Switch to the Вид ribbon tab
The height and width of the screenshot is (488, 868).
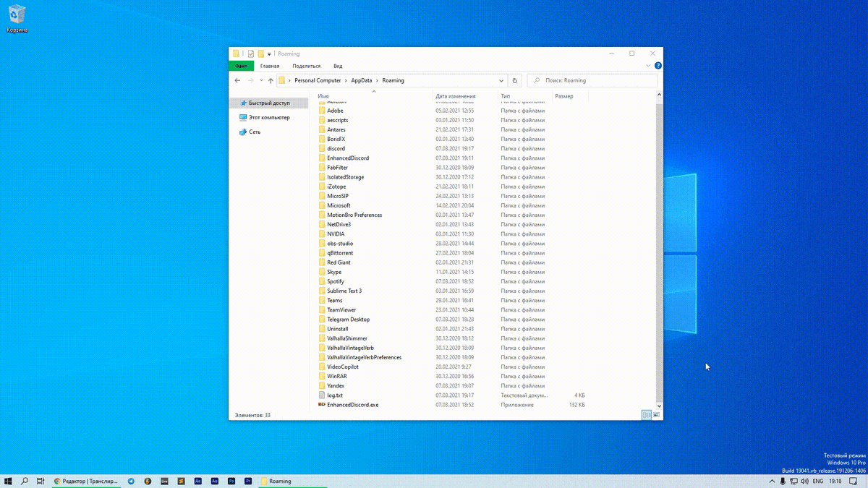point(338,65)
